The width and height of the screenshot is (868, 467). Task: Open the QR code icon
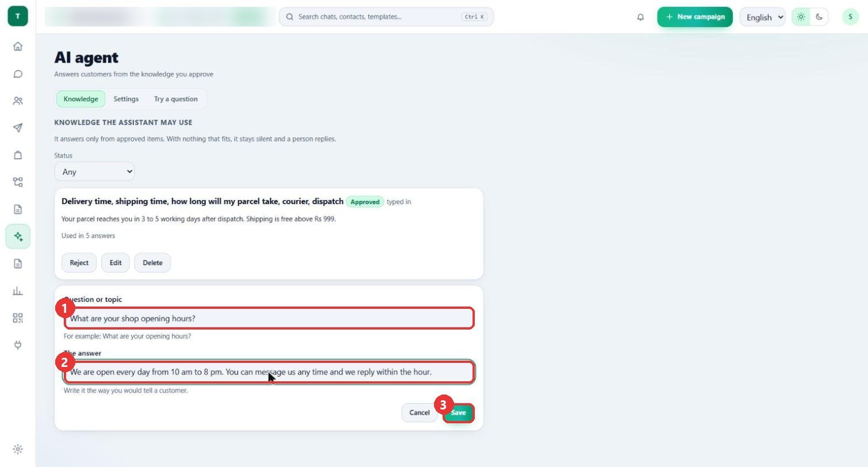coord(18,318)
